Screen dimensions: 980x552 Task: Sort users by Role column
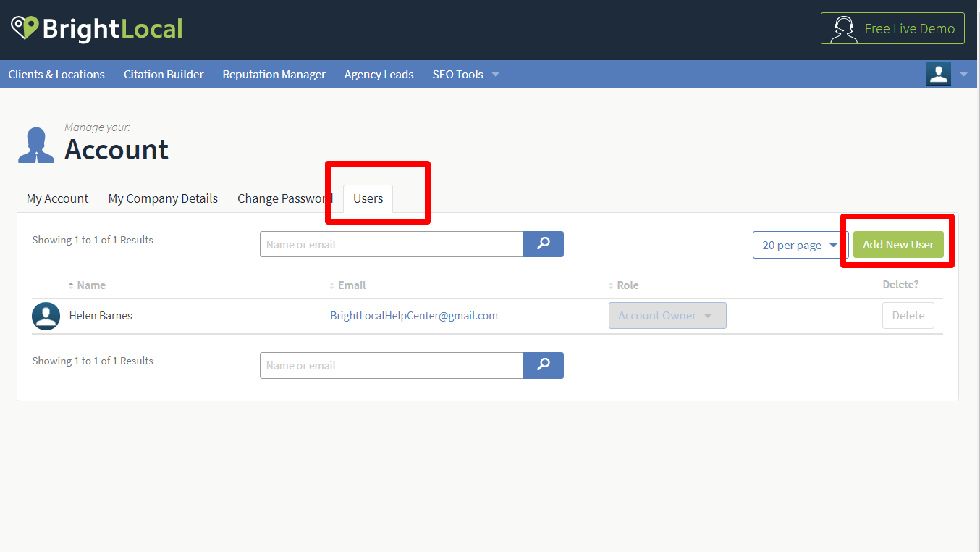click(623, 285)
